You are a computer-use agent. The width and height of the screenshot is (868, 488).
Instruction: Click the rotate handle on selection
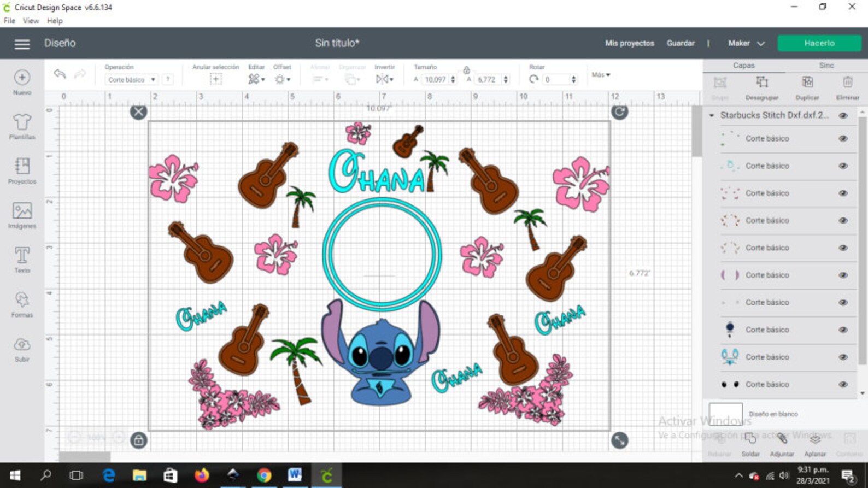tap(619, 112)
